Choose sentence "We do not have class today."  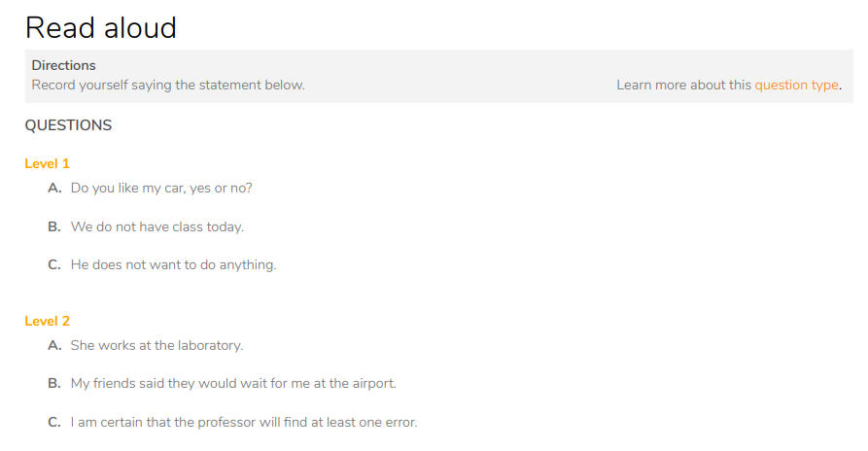pyautogui.click(x=157, y=226)
